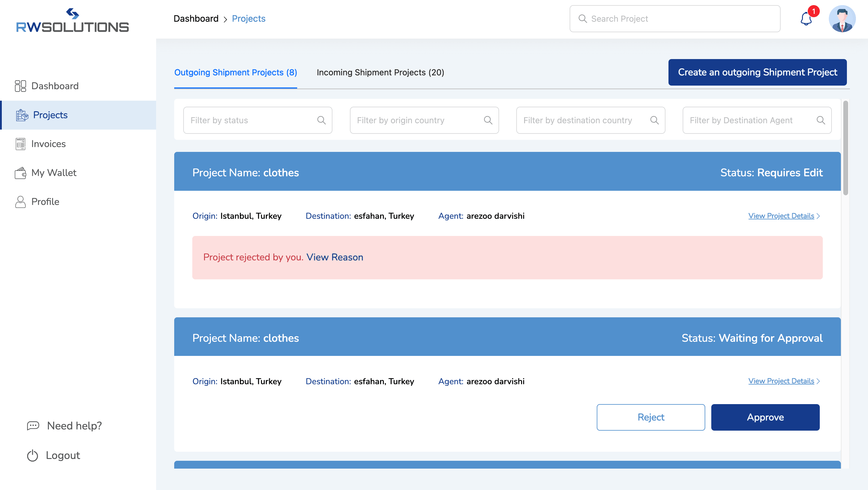Viewport: 868px width, 490px height.
Task: Open the Filter by origin country dropdown
Action: [x=424, y=120]
